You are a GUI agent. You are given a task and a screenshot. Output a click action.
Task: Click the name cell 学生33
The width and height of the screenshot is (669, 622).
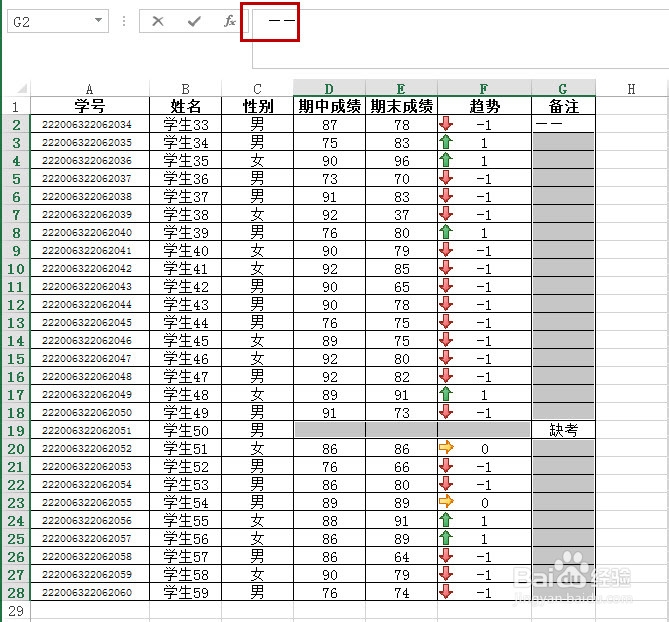(x=185, y=125)
